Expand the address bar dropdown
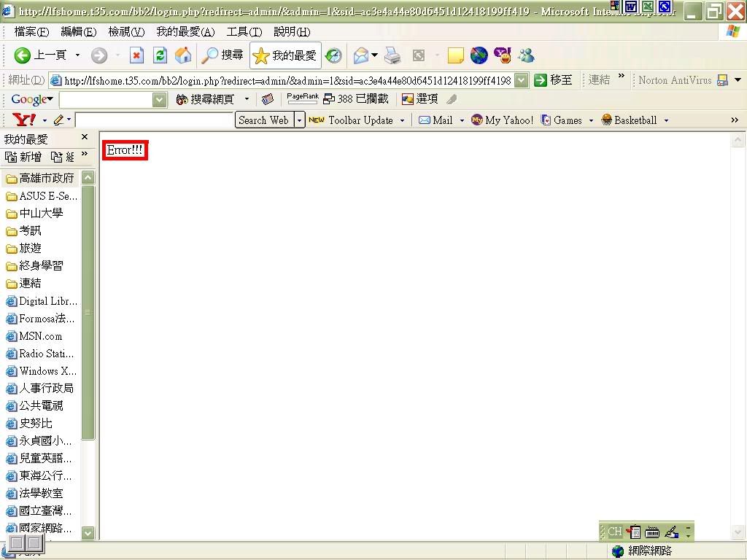 point(521,80)
